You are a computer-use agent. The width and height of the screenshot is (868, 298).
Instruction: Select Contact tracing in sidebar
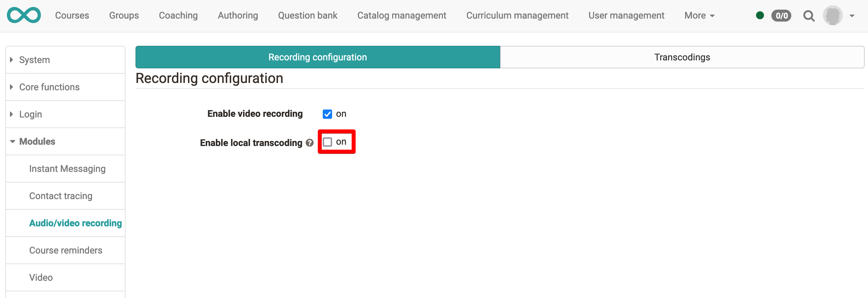(61, 196)
